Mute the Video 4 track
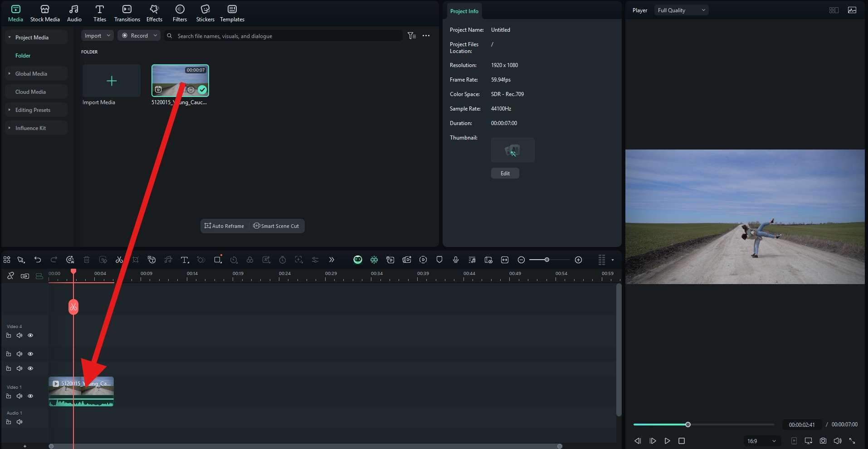868x449 pixels. pyautogui.click(x=20, y=335)
